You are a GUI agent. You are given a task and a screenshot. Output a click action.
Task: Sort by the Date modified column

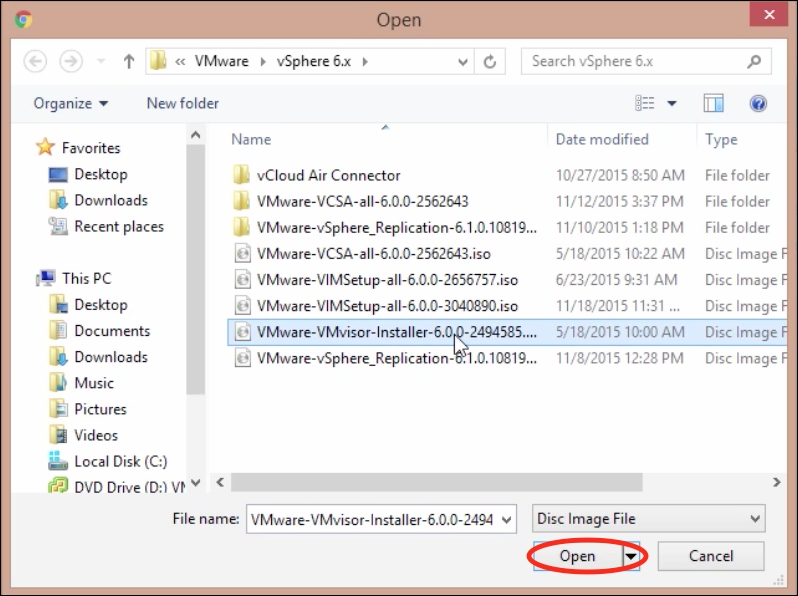602,139
